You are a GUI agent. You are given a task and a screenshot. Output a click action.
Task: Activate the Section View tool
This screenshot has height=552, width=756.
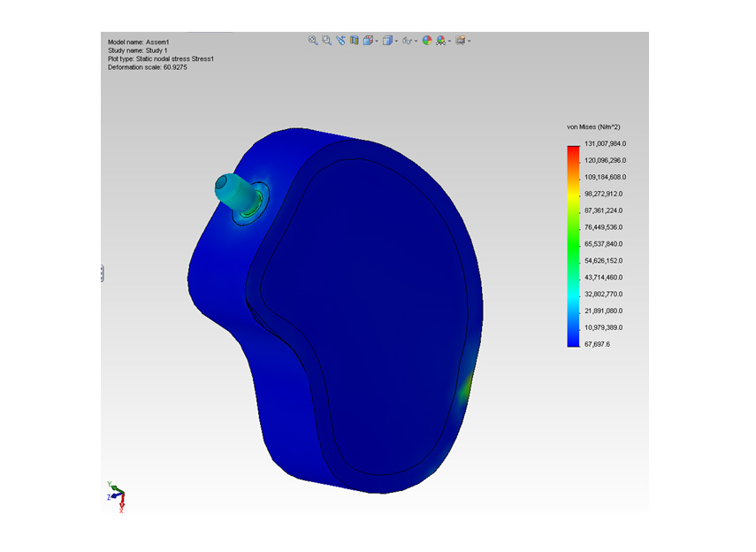(355, 41)
